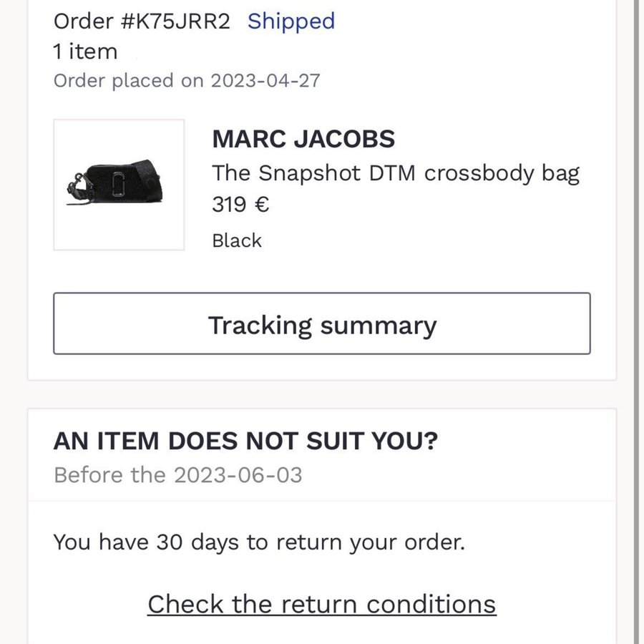Click the Before the 2023-06-03 deadline text
The height and width of the screenshot is (644, 644).
178,474
